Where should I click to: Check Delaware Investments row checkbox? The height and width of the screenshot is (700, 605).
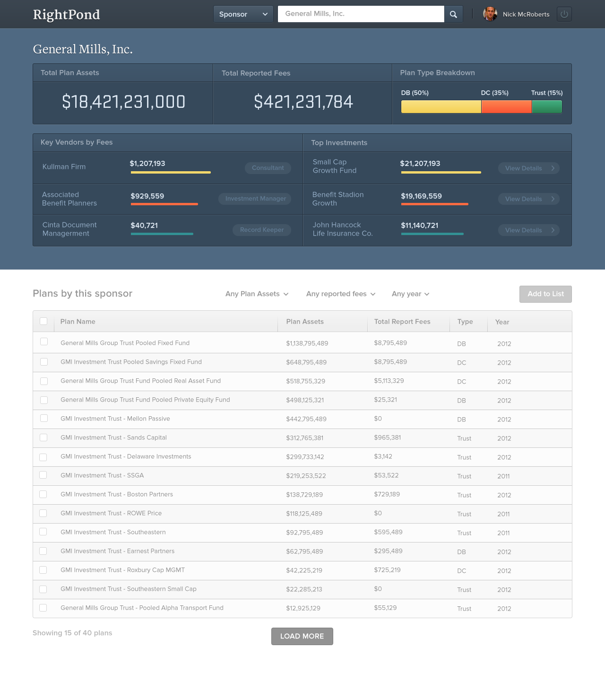pyautogui.click(x=43, y=457)
